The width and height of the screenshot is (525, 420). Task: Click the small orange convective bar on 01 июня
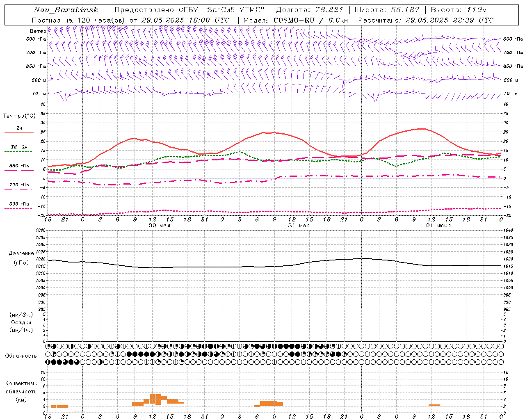(x=434, y=405)
